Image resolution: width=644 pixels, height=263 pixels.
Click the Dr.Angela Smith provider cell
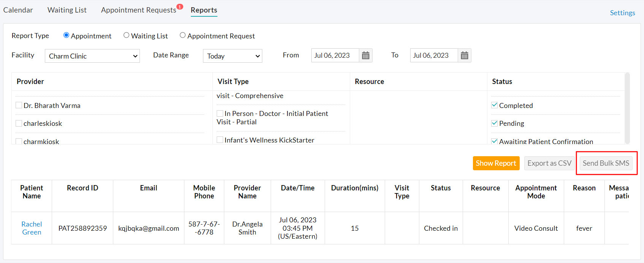pos(247,228)
